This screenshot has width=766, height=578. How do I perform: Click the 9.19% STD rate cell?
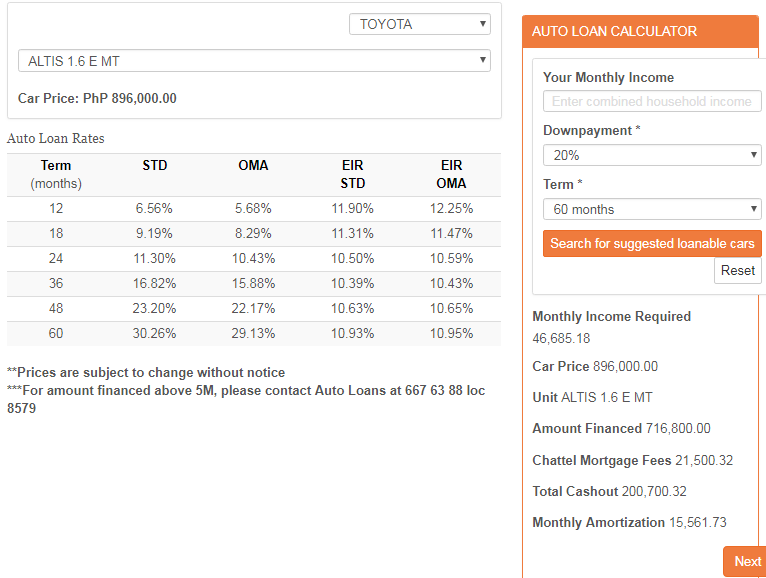(x=154, y=234)
